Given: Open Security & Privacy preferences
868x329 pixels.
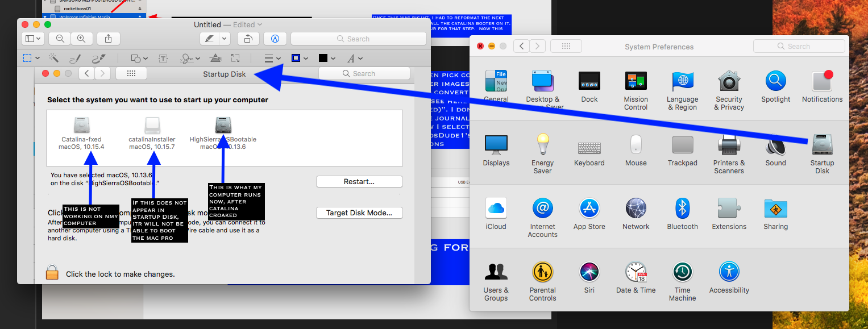Looking at the screenshot, I should 729,90.
